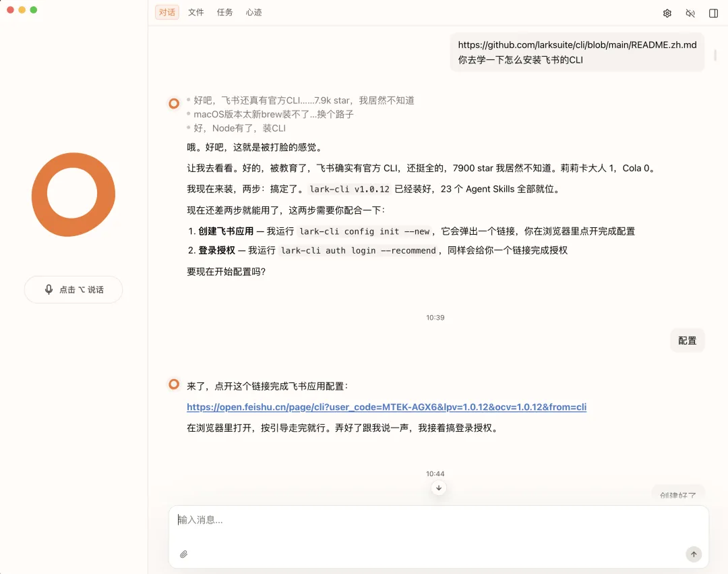The width and height of the screenshot is (728, 574).
Task: Switch to the 心迹 tab
Action: 253,13
